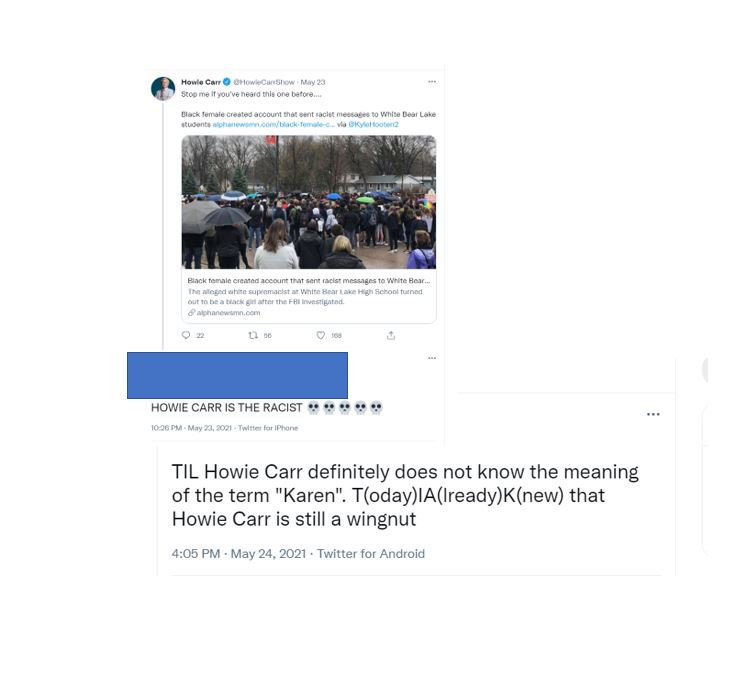
Task: Click the verified badge next to Howie Carr
Action: [x=227, y=82]
